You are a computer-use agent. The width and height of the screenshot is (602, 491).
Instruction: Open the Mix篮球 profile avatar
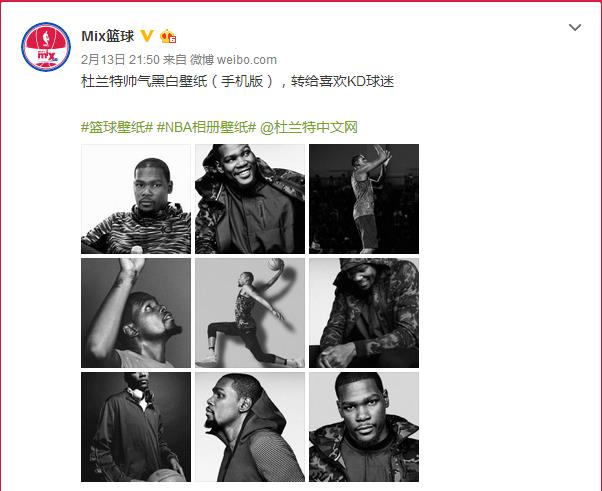pyautogui.click(x=46, y=47)
